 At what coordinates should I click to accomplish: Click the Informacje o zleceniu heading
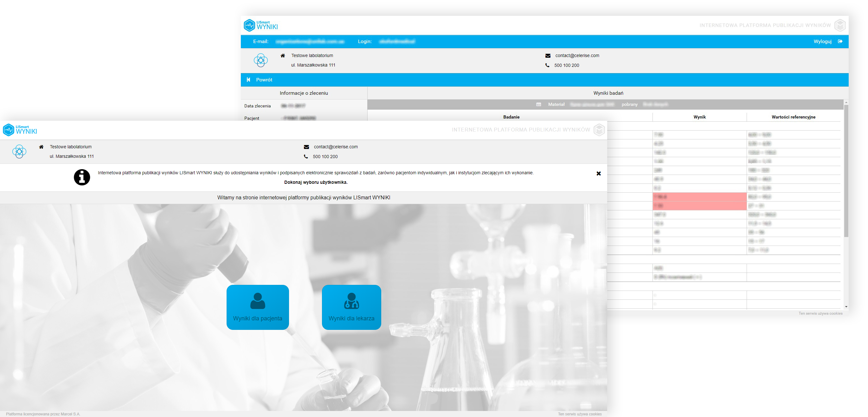coord(304,93)
